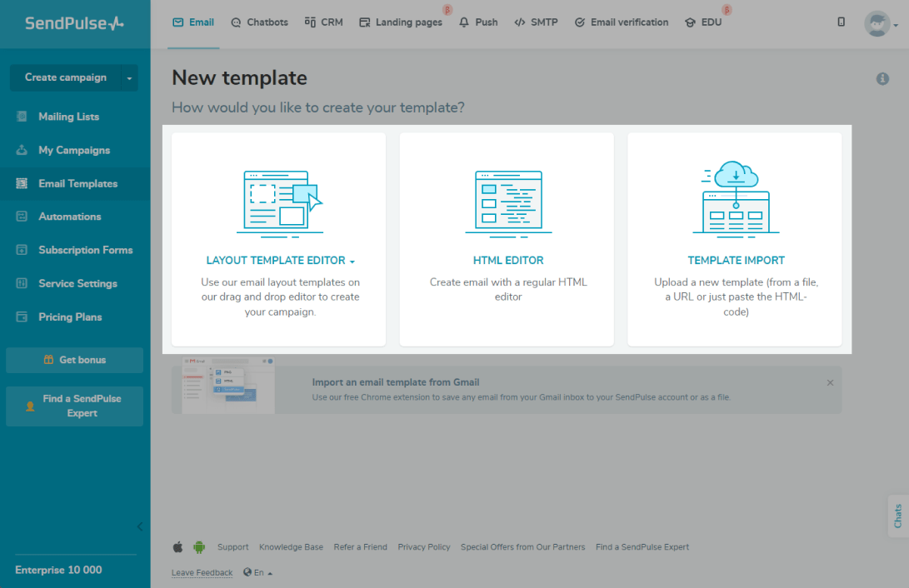Open the Privacy Policy link
Screen dimensions: 909x588
coord(424,547)
